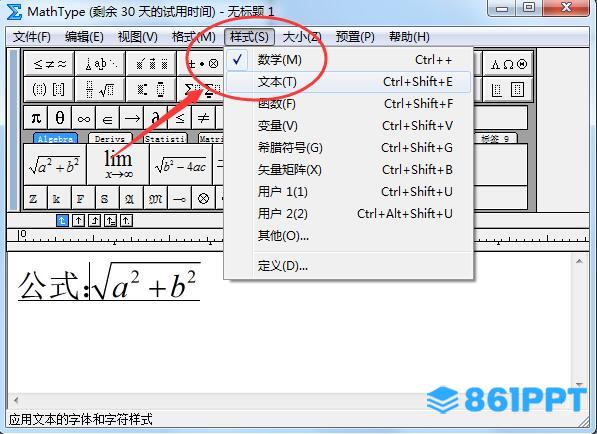Switch to the Derivs tab
The image size is (597, 434).
(110, 138)
